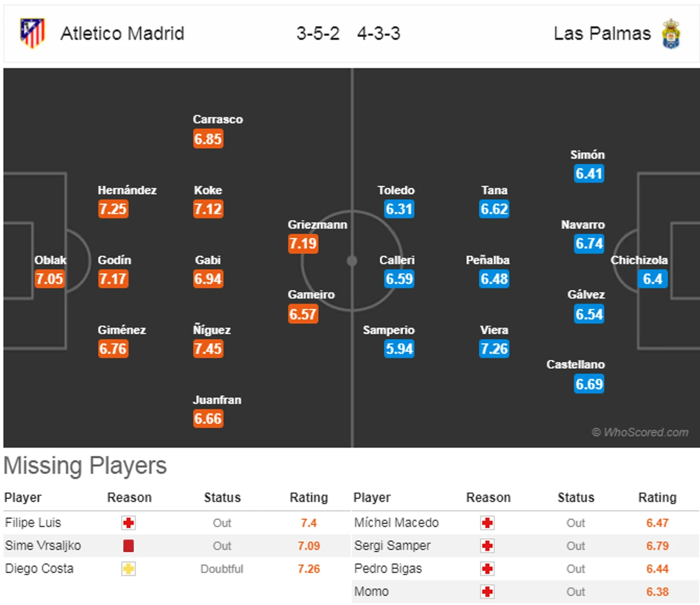Click the Atletico Madrid team name
Image resolution: width=700 pixels, height=605 pixels.
122,34
